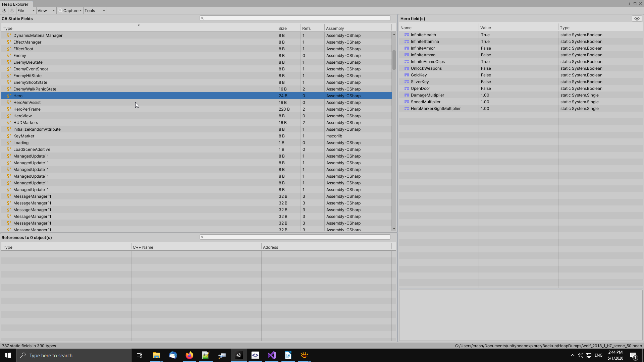Click the C# Static Fields search box
The width and height of the screenshot is (644, 362).
[x=295, y=18]
